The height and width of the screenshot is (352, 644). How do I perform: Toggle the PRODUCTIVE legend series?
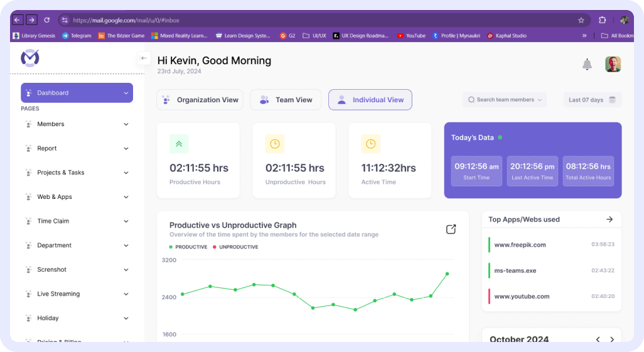pos(188,247)
